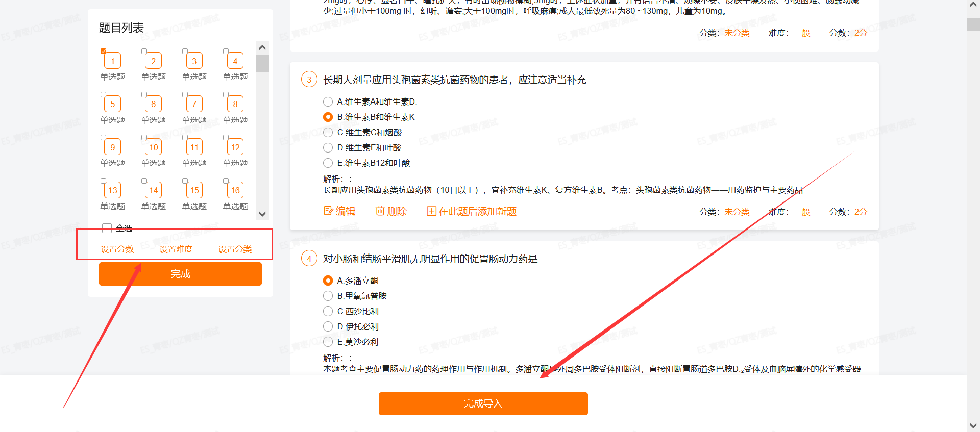Image resolution: width=980 pixels, height=432 pixels.
Task: Click the edit pencil icon for question 3
Action: pyautogui.click(x=328, y=211)
